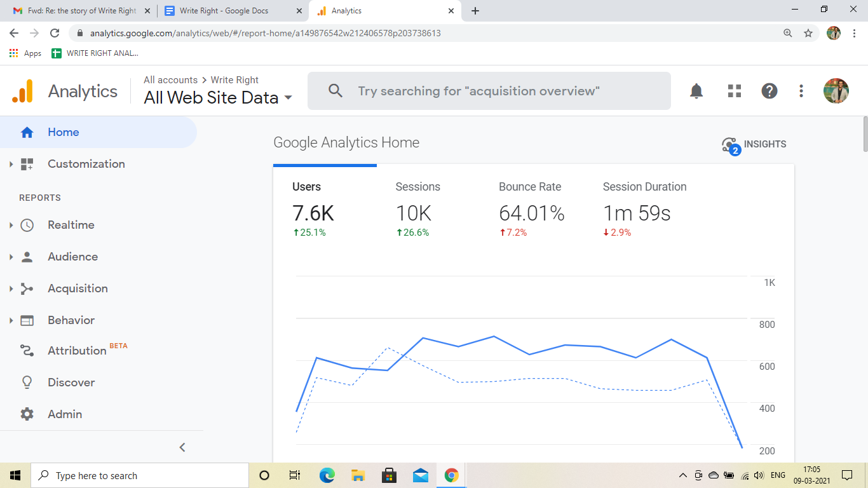Open the Chrome profile avatar in toolbar
This screenshot has width=868, height=488.
point(834,33)
